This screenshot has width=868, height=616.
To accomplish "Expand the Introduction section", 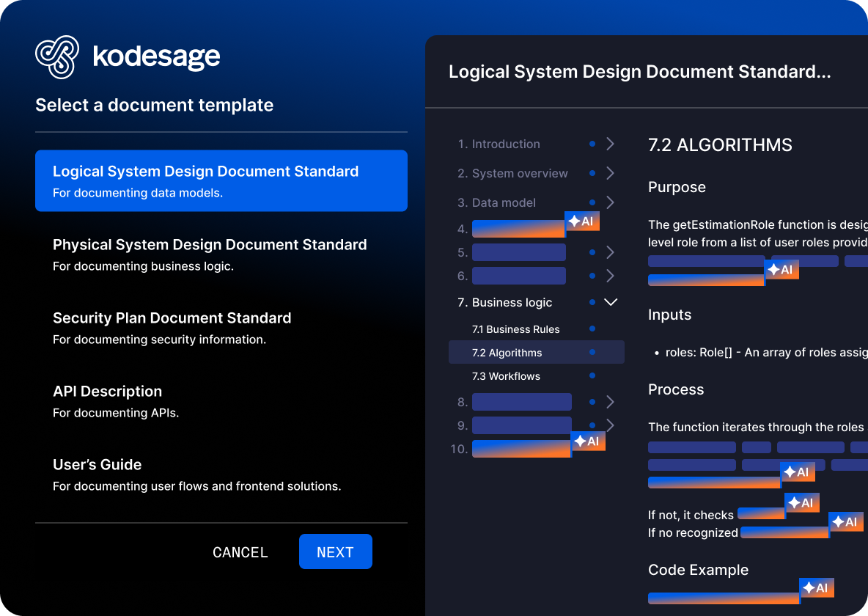I will 610,144.
